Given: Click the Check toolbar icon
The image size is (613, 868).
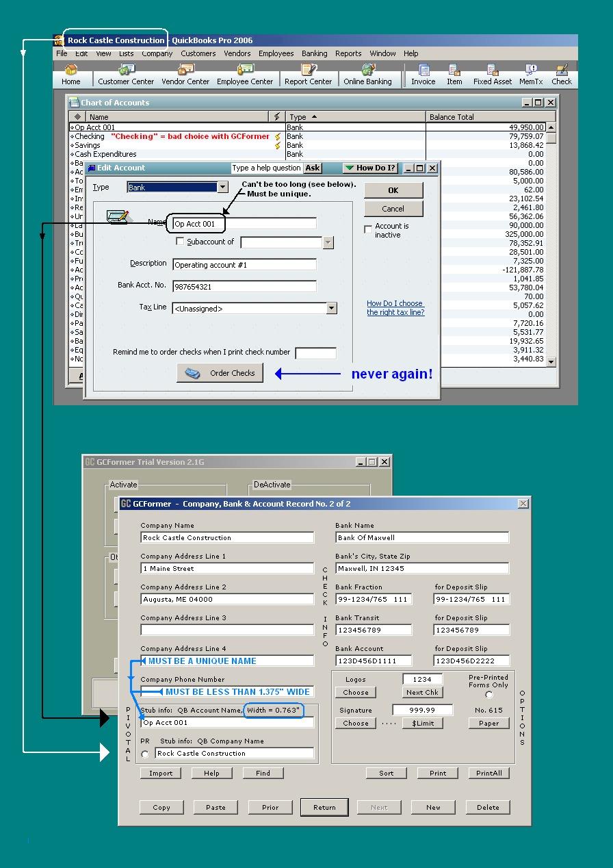Looking at the screenshot, I should [562, 75].
